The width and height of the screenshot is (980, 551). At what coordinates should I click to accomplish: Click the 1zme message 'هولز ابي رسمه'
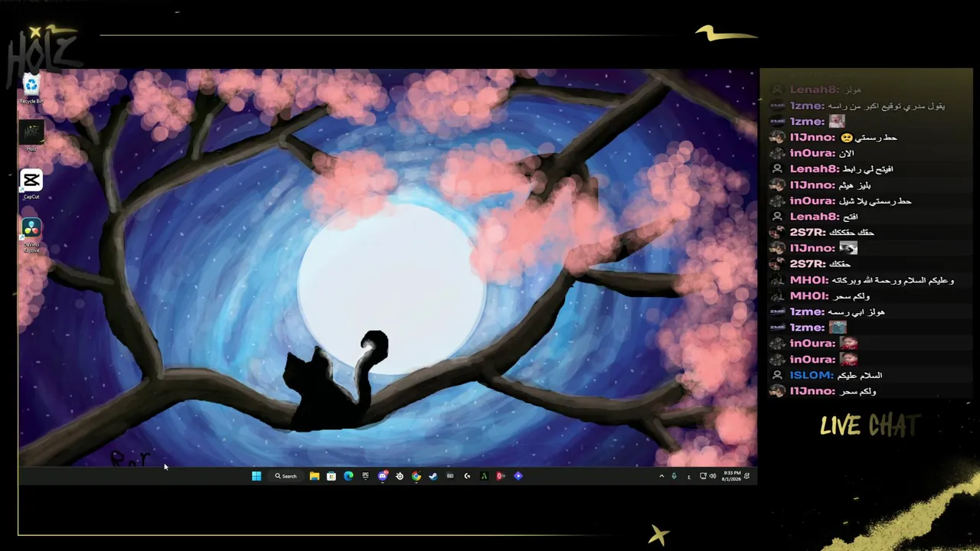click(x=856, y=311)
